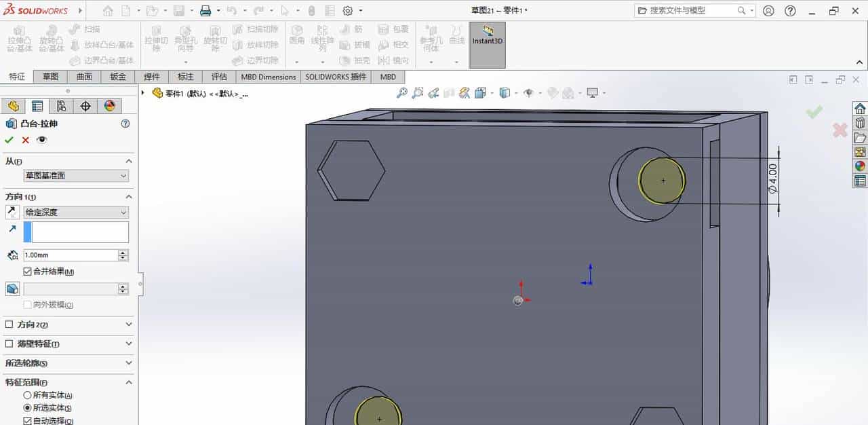Increase depth using the 1.00mm stepper arrow
The height and width of the screenshot is (425, 868).
pos(122,252)
